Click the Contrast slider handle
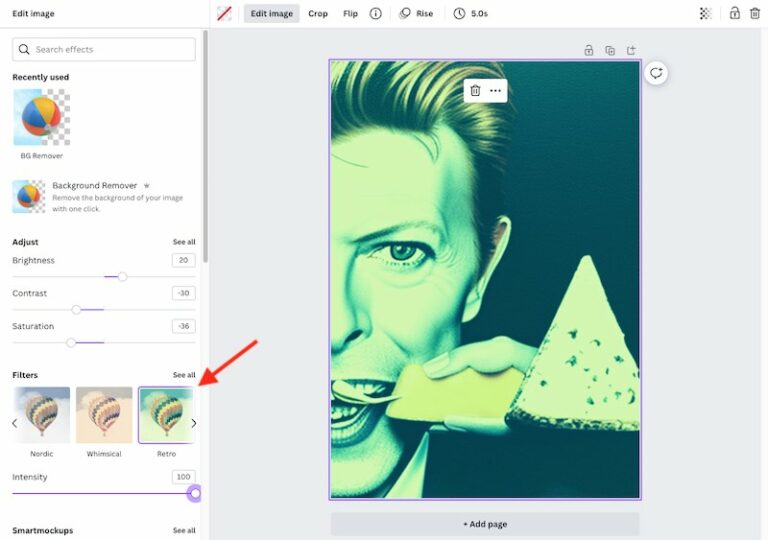 [x=76, y=310]
